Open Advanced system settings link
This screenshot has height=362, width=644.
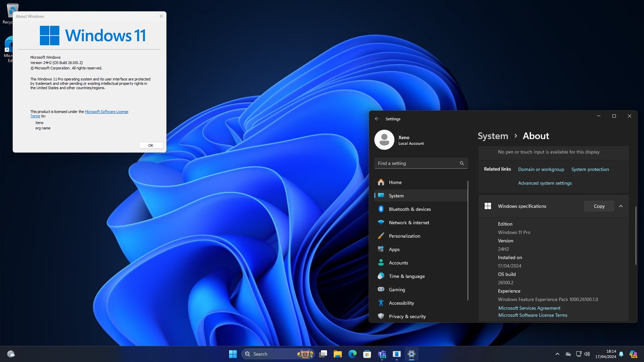(545, 183)
